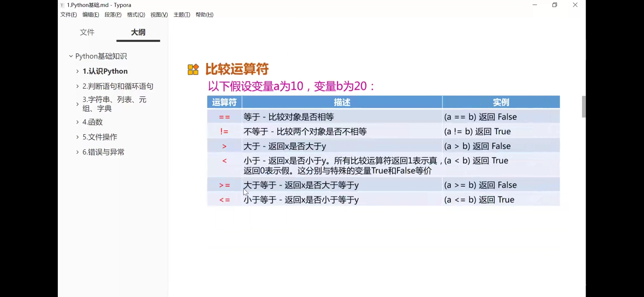Expand the 1.认识Python outline section
Screen dimensions: 644x297
pos(77,71)
